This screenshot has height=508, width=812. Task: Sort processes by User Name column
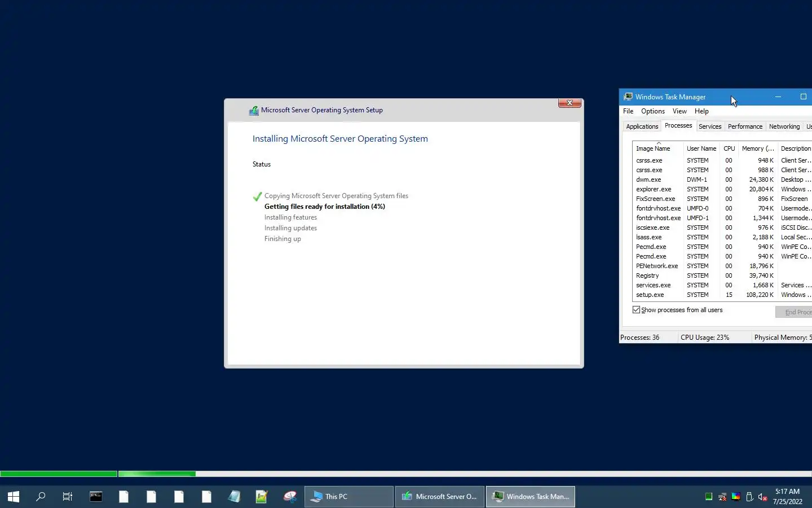tap(701, 148)
